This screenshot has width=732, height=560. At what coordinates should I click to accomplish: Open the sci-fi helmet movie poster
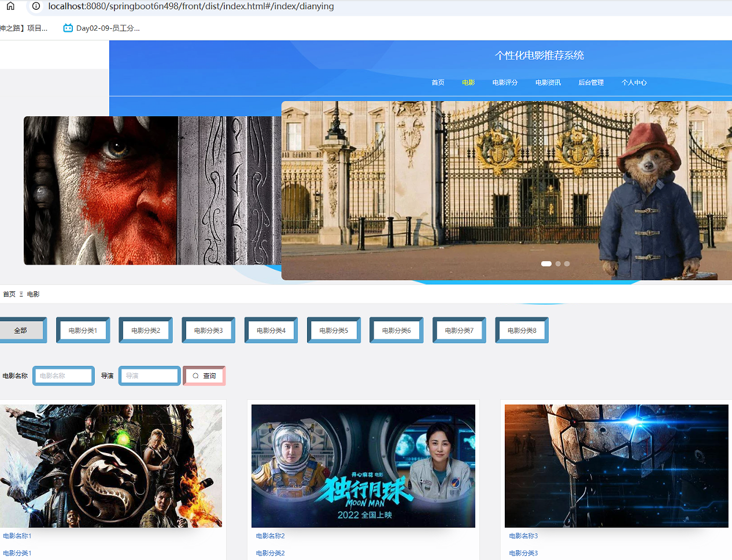pos(616,466)
